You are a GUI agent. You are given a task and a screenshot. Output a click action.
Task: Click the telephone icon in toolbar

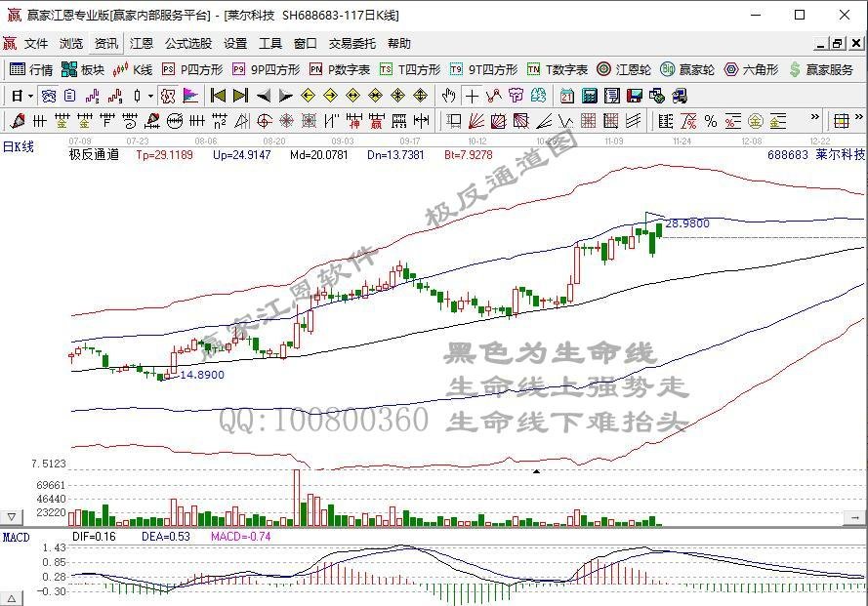tap(49, 97)
